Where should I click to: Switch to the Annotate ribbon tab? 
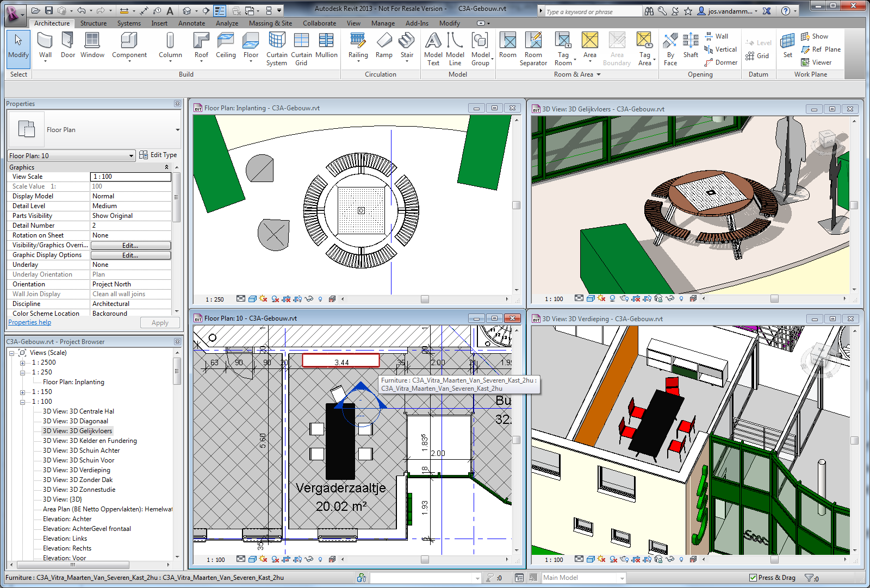(192, 23)
